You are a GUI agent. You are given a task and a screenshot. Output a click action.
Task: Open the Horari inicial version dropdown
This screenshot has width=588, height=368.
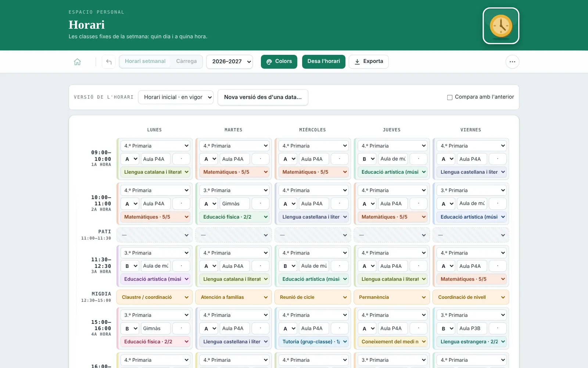click(x=176, y=97)
